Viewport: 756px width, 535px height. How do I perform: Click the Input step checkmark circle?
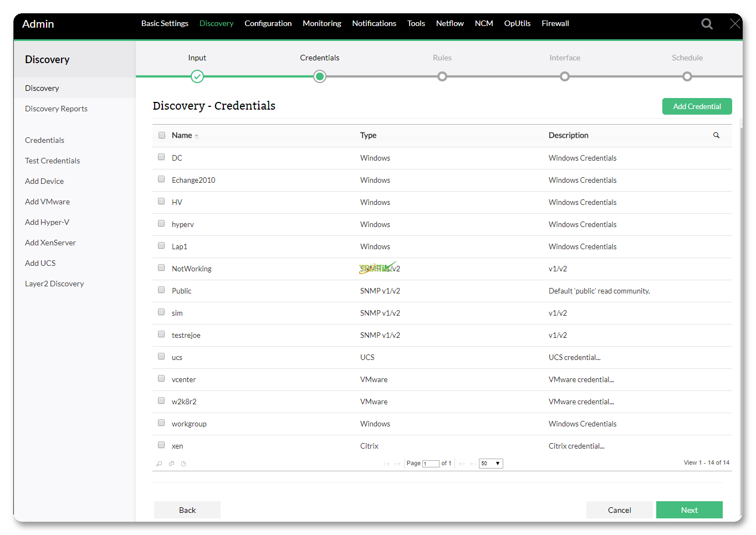(x=197, y=76)
